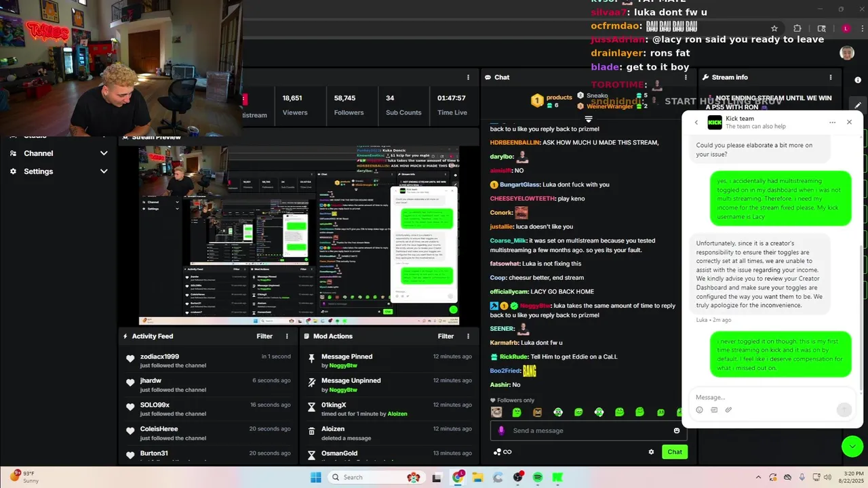Click the Message Unpinned entry in Mod Actions

(389, 385)
